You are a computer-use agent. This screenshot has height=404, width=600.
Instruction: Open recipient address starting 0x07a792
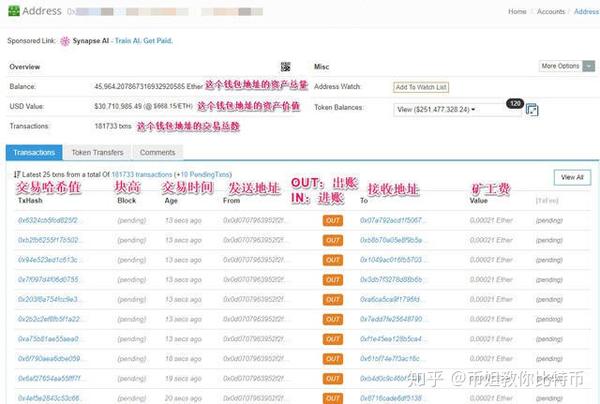pos(391,220)
